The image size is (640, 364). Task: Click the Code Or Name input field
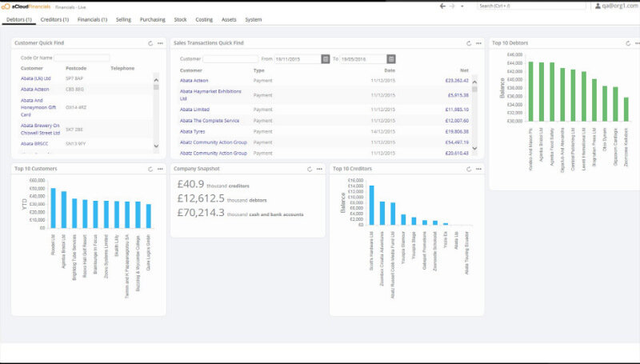click(82, 58)
